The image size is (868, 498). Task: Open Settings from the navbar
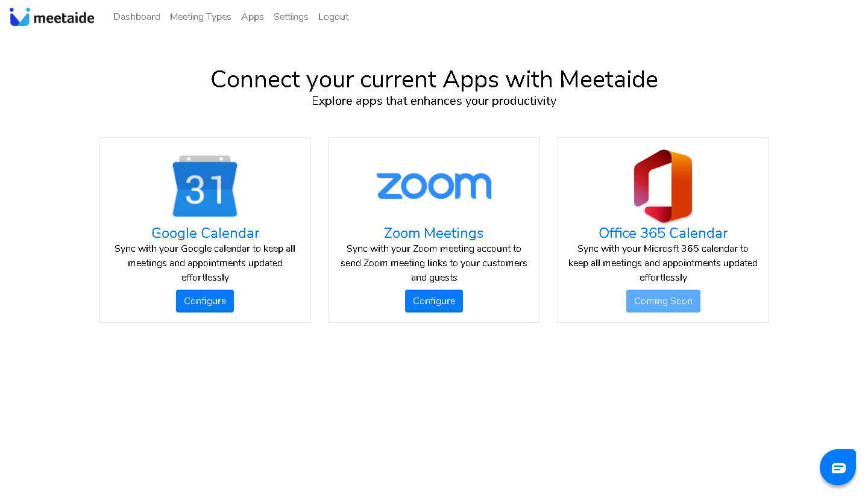click(291, 17)
